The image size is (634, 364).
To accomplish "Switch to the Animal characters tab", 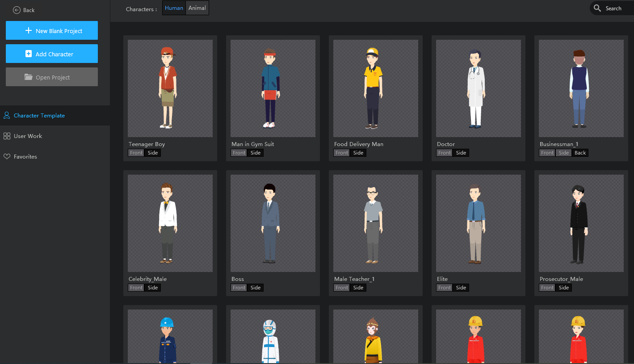I will tap(197, 8).
